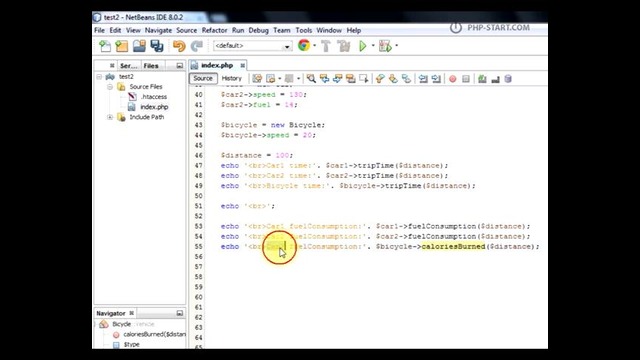Click the Last Edit icon in editor toolbar

click(x=257, y=79)
